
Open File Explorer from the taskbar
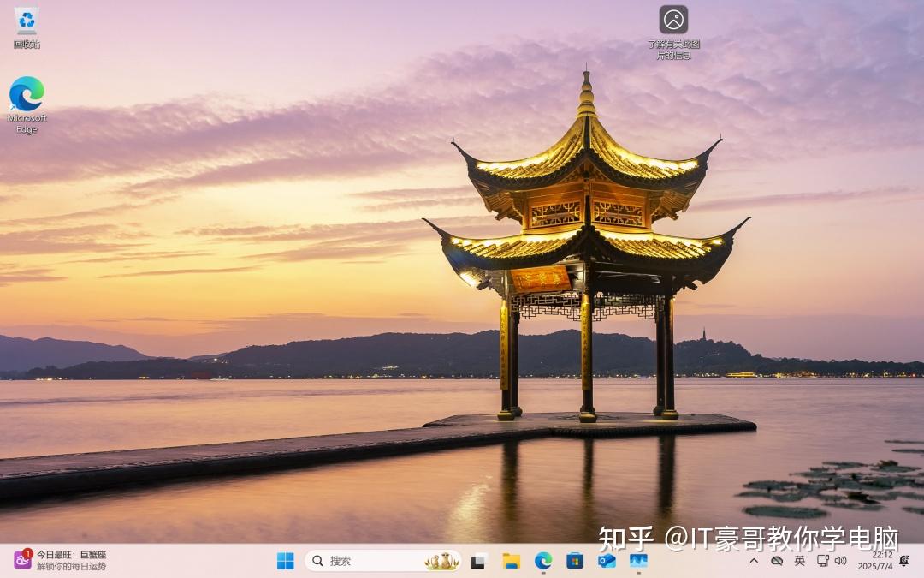(512, 561)
